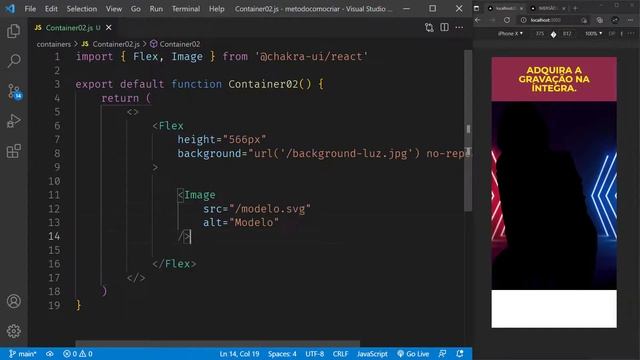Select encoding via 'UTF-8' status item
The image size is (640, 360).
[314, 354]
